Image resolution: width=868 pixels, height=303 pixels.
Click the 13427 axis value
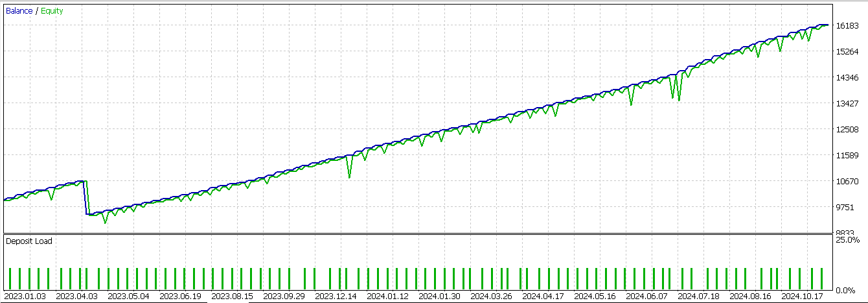(x=846, y=104)
